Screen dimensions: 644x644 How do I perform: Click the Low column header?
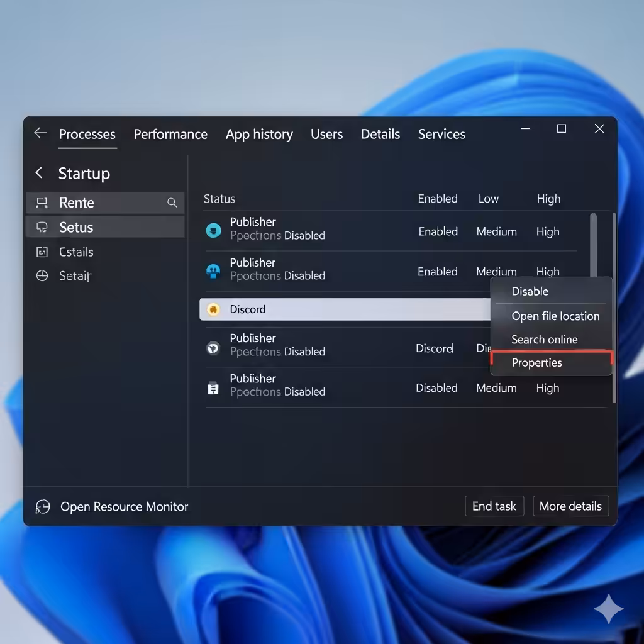point(488,199)
